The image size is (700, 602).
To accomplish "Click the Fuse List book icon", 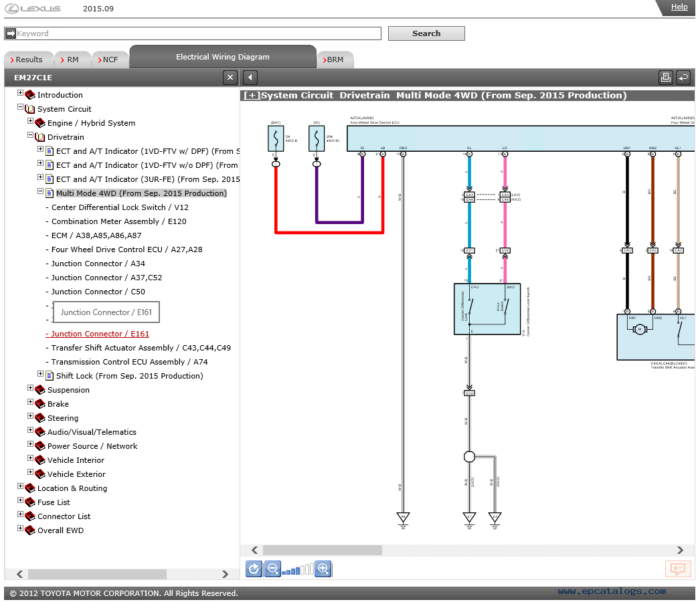I will click(x=30, y=502).
